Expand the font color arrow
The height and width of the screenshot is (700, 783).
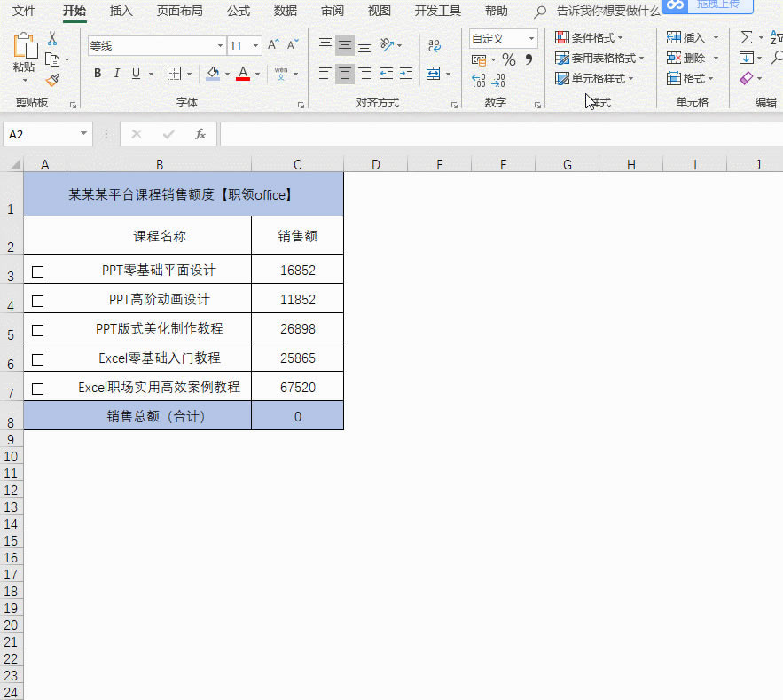coord(258,74)
